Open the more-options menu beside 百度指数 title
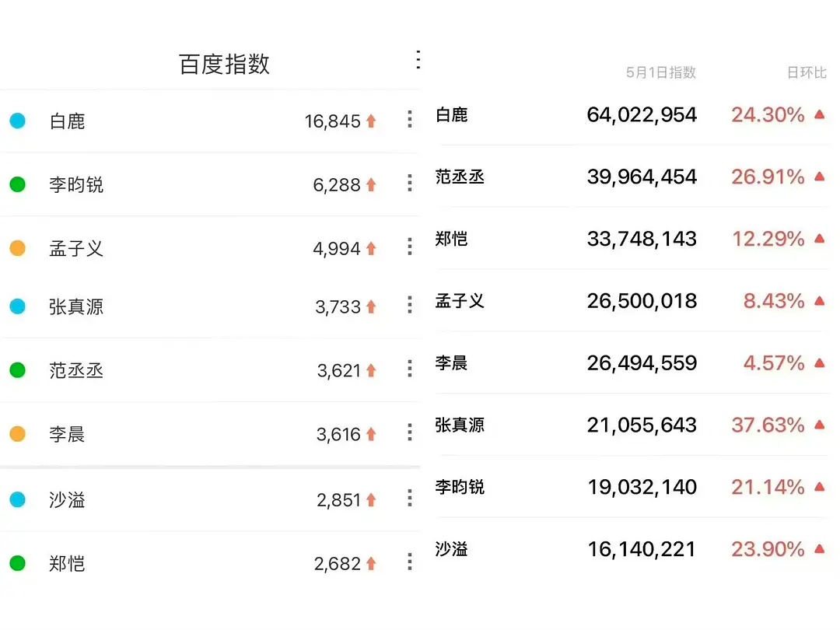The image size is (840, 630). 418,60
